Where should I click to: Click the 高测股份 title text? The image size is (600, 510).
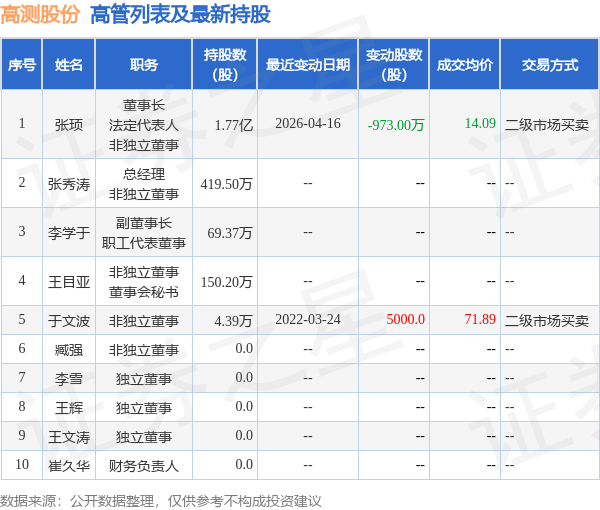point(40,15)
